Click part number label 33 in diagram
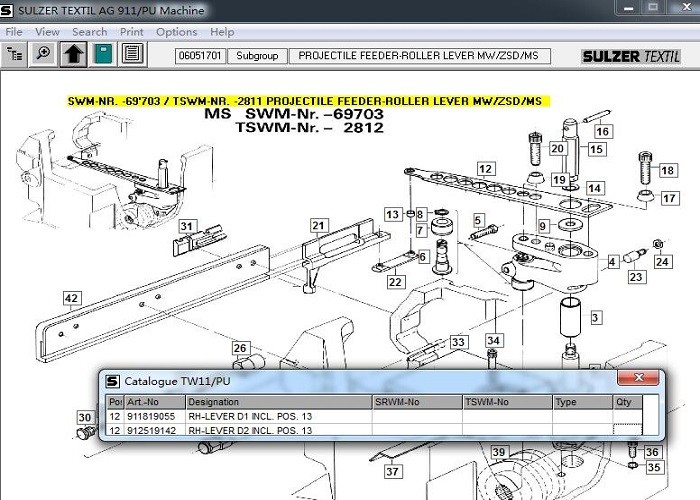Image resolution: width=700 pixels, height=500 pixels. coord(458,342)
